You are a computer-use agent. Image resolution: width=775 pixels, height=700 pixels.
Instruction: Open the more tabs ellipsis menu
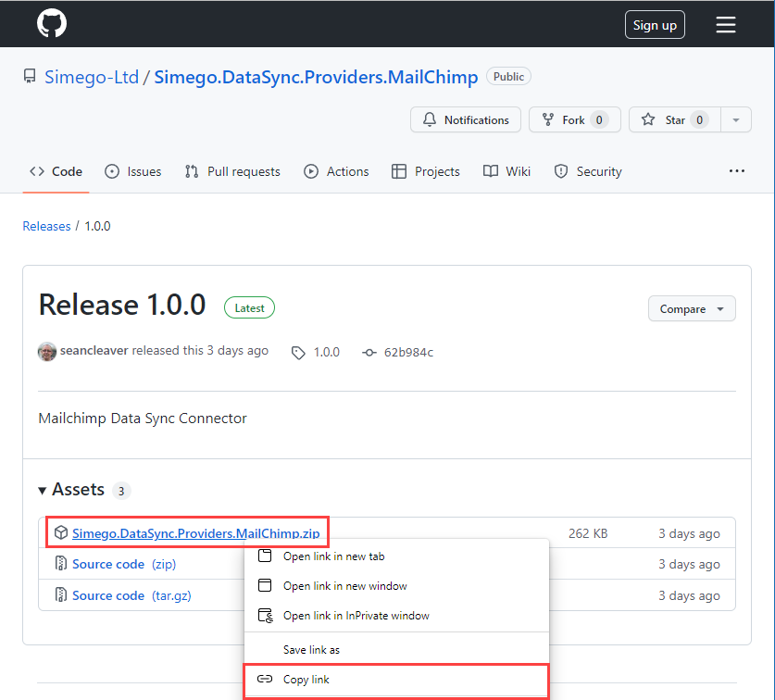(736, 171)
